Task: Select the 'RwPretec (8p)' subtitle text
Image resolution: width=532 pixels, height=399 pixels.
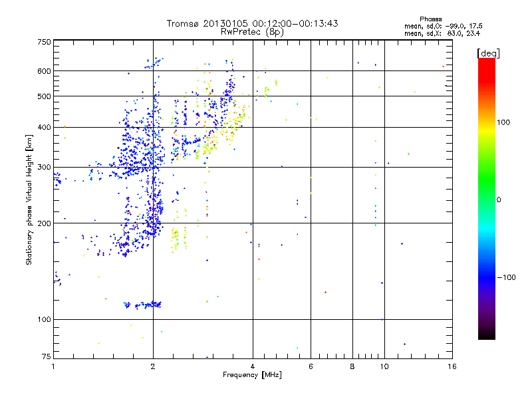Action: [x=252, y=32]
